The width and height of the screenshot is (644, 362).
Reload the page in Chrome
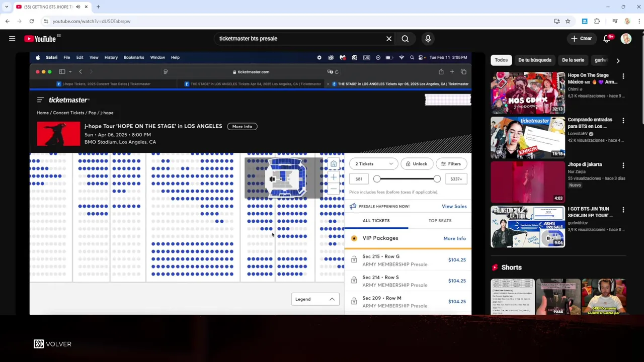coord(31,21)
